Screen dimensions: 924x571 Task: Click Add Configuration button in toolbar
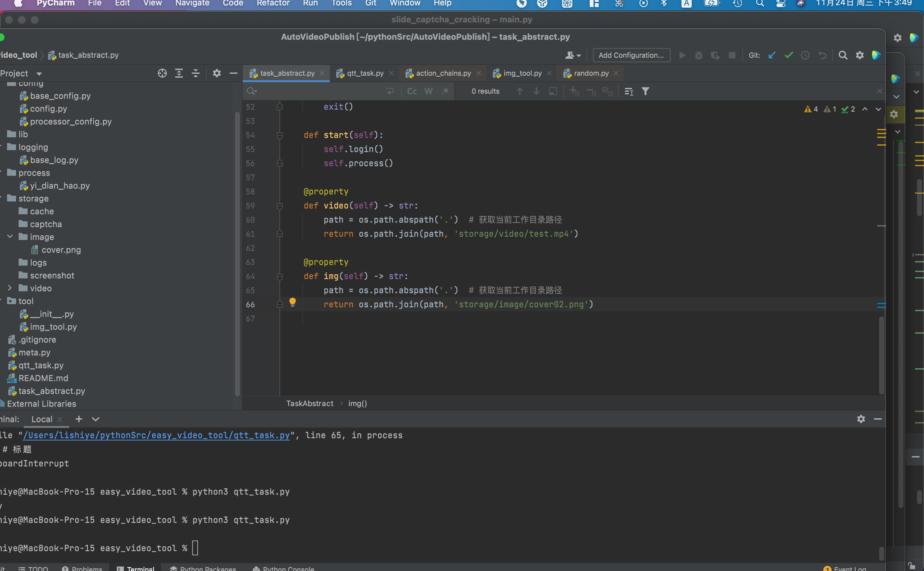coord(630,55)
